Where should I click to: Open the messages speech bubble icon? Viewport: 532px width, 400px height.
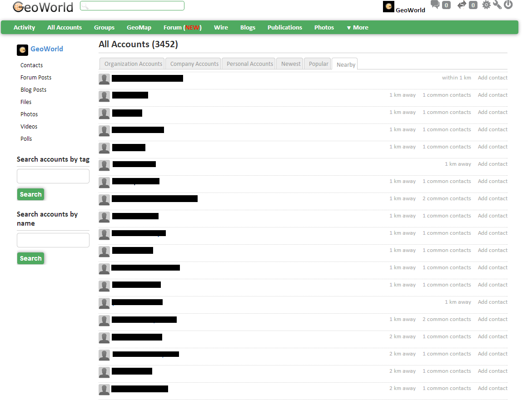click(x=435, y=5)
